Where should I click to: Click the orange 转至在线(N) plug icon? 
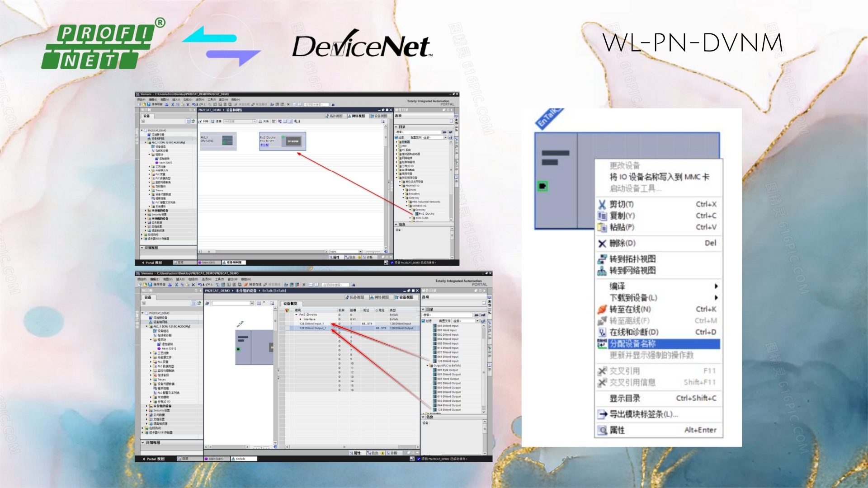(602, 310)
